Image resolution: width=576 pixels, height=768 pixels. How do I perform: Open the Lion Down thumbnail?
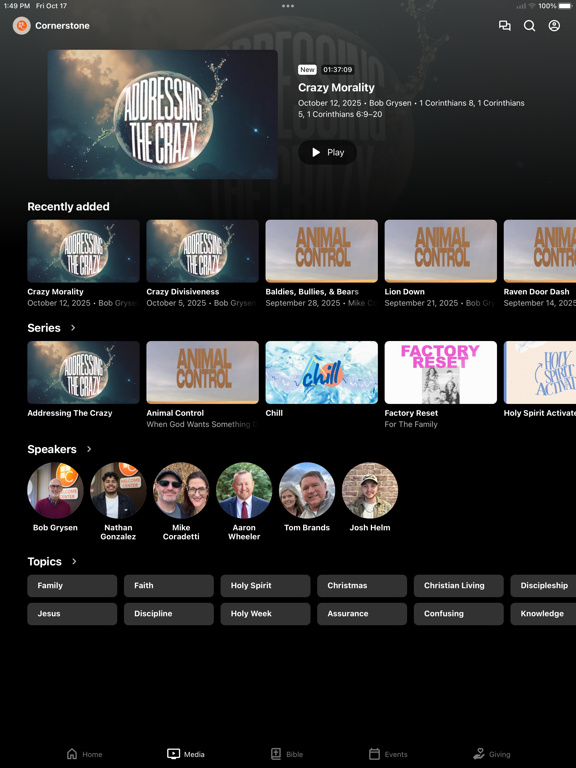pyautogui.click(x=440, y=251)
